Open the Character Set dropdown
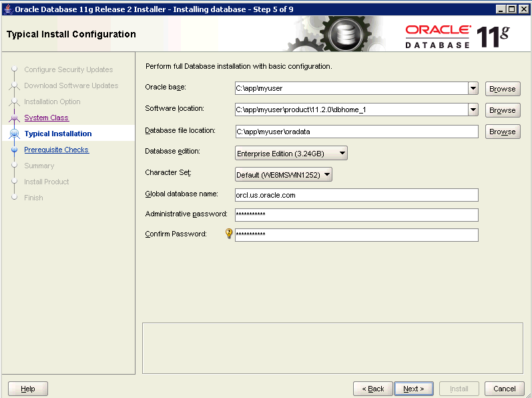The width and height of the screenshot is (532, 398). tap(284, 175)
